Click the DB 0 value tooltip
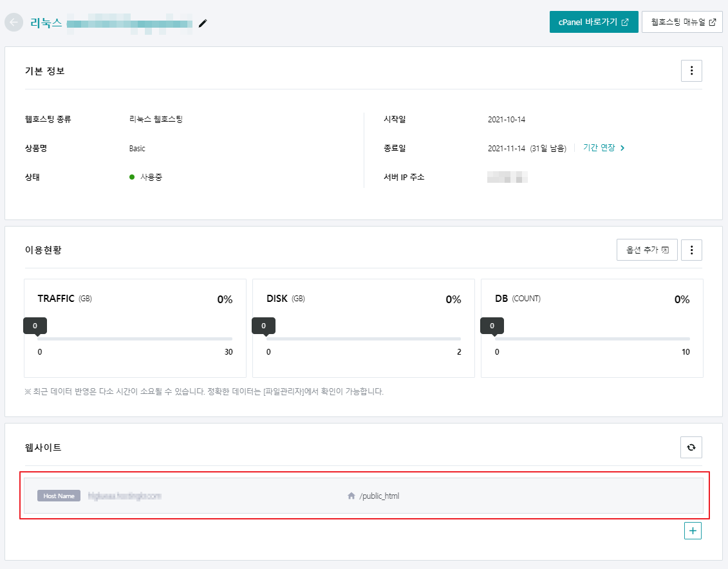728x569 pixels. tap(492, 326)
